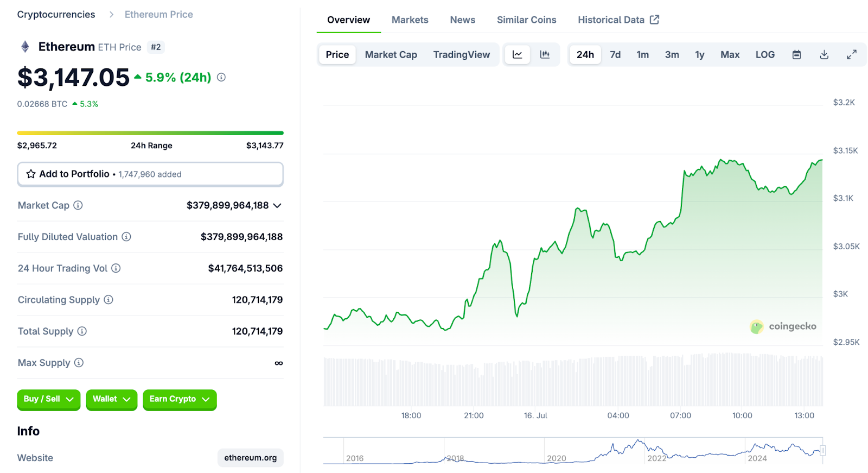Click the star icon in Add to Portfolio

pyautogui.click(x=31, y=174)
